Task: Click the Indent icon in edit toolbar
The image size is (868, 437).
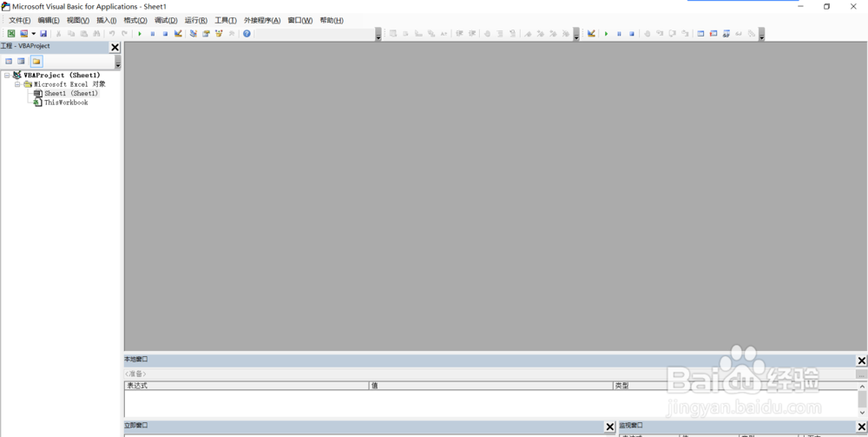Action: coord(459,34)
